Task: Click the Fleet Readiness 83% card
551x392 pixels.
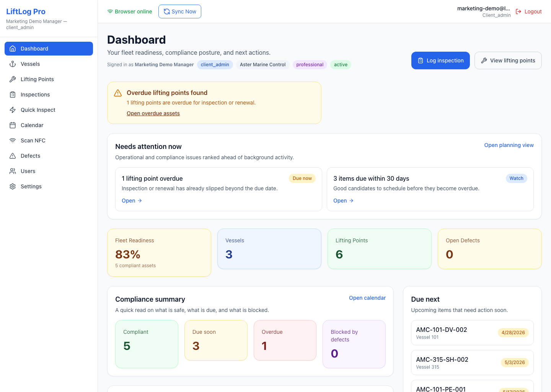Action: 159,253
